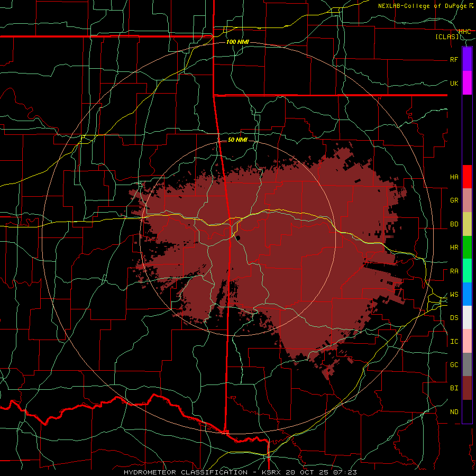Pick the RA mint green legend color

[x=467, y=271]
